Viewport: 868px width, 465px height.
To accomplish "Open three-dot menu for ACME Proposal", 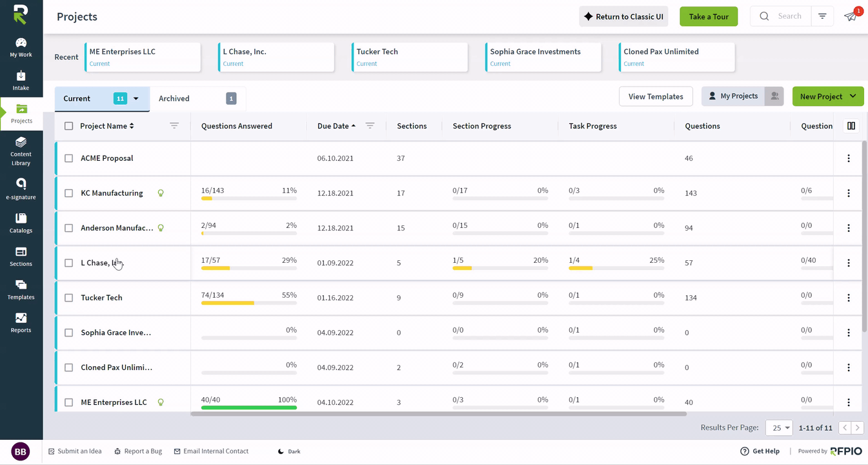I will (849, 158).
